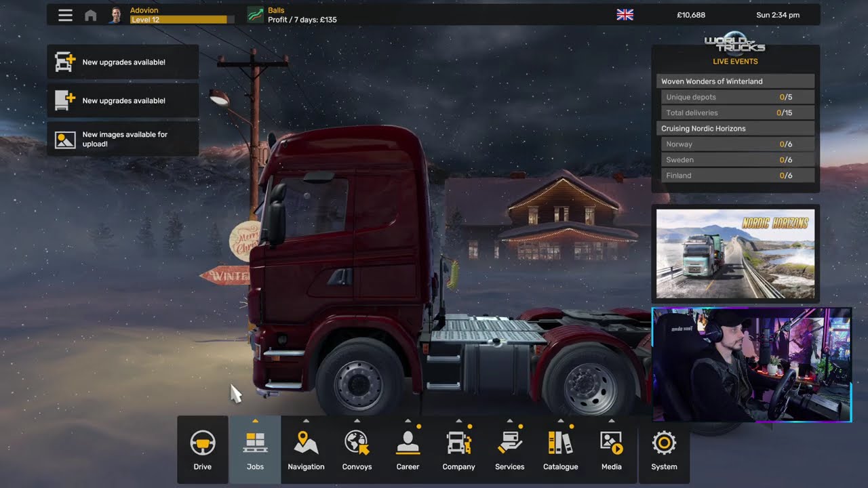The height and width of the screenshot is (488, 868).
Task: Open the Nordic Horizons promo thumbnail
Action: (735, 254)
